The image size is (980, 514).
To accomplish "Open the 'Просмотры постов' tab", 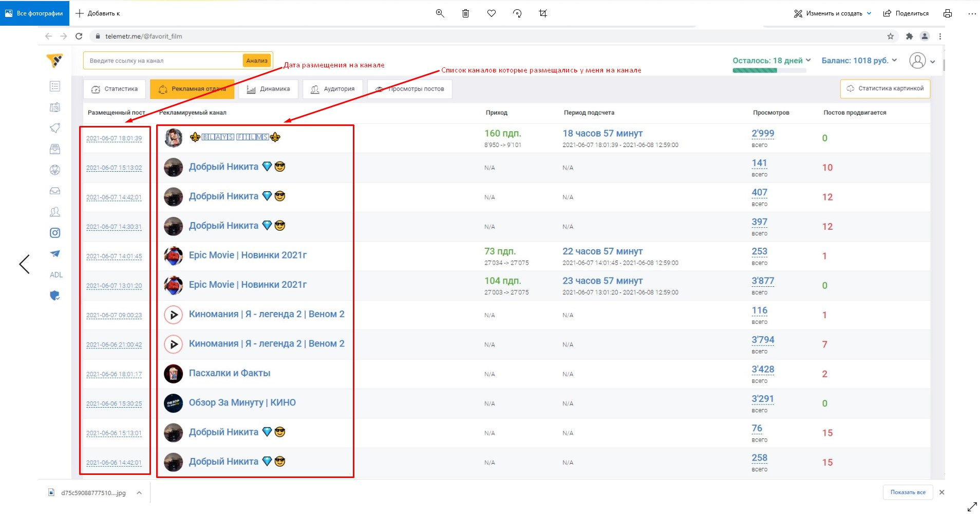I will (409, 89).
